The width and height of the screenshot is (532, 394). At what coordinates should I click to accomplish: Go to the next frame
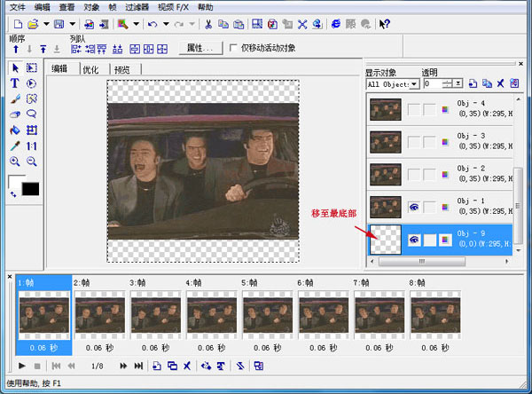[x=123, y=366]
